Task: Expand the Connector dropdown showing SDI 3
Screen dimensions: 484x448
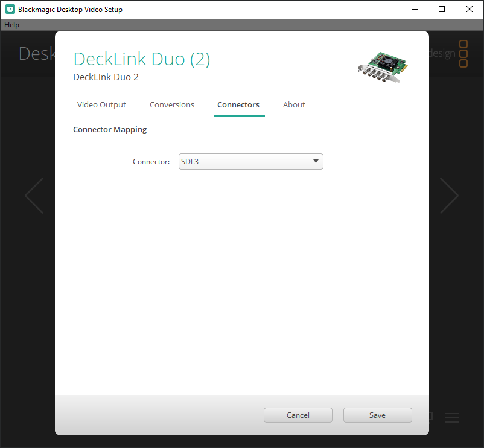Action: click(250, 161)
